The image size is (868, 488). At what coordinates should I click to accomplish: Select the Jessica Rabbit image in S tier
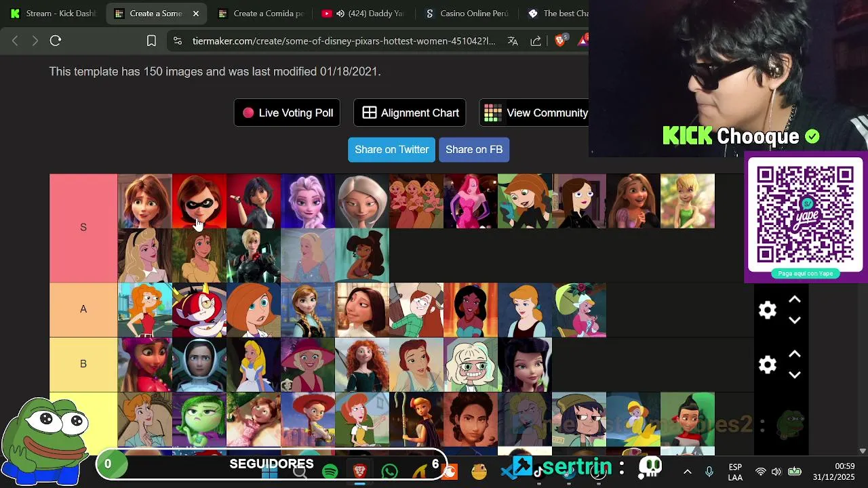point(471,201)
